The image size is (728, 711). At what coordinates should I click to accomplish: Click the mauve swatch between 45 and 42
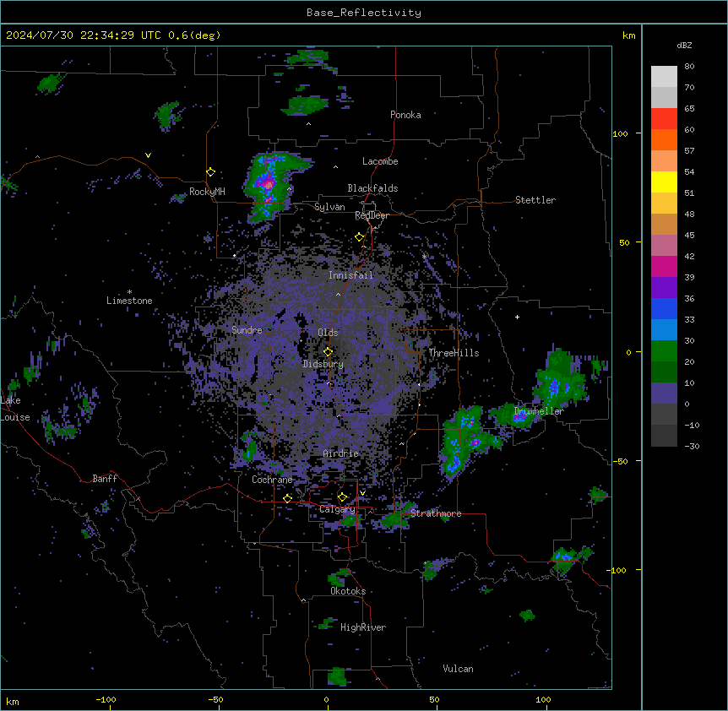(x=664, y=246)
